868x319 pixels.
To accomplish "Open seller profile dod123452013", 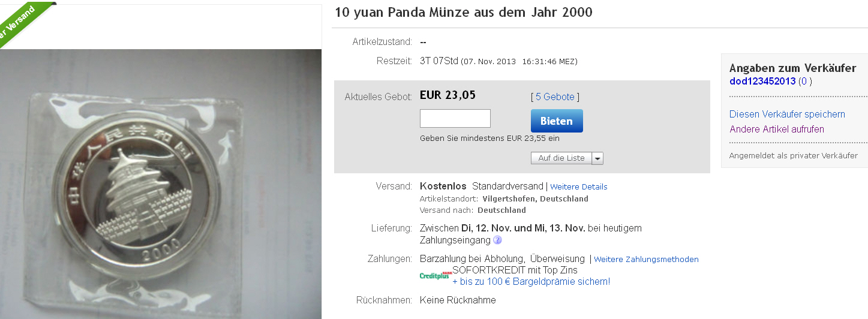I will pyautogui.click(x=762, y=81).
